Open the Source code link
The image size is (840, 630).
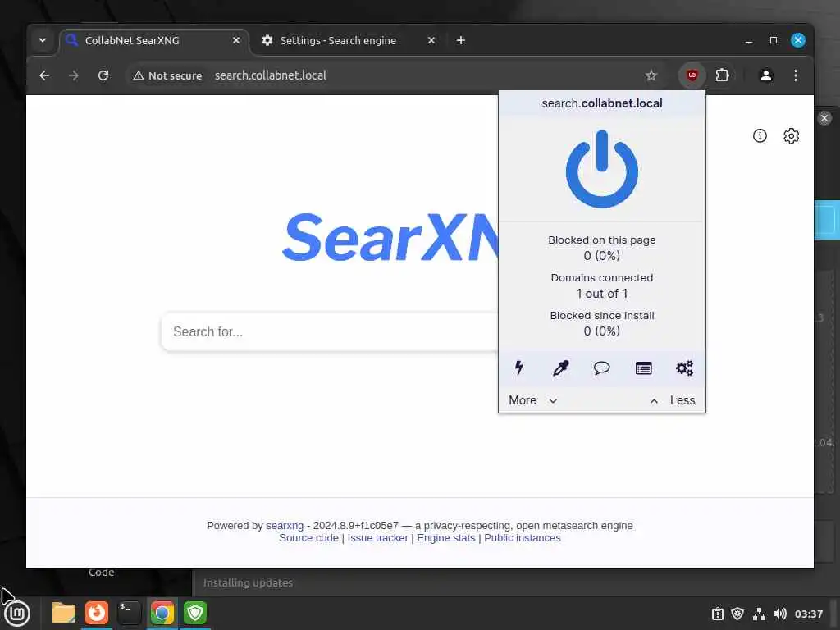[x=308, y=538]
